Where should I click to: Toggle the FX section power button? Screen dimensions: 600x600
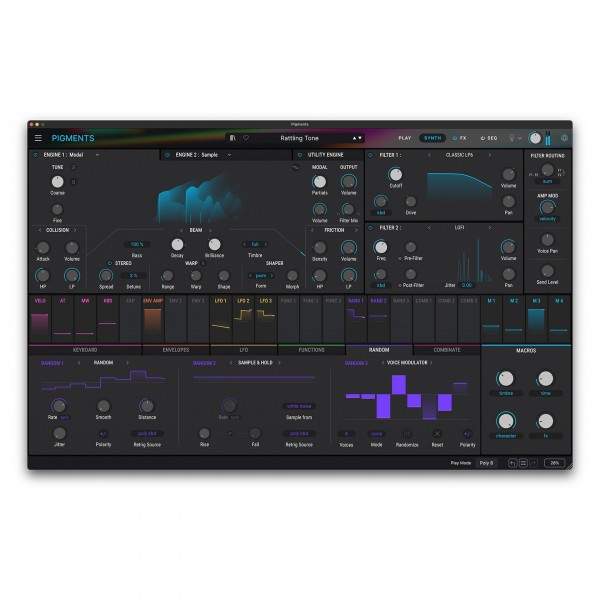click(x=455, y=138)
